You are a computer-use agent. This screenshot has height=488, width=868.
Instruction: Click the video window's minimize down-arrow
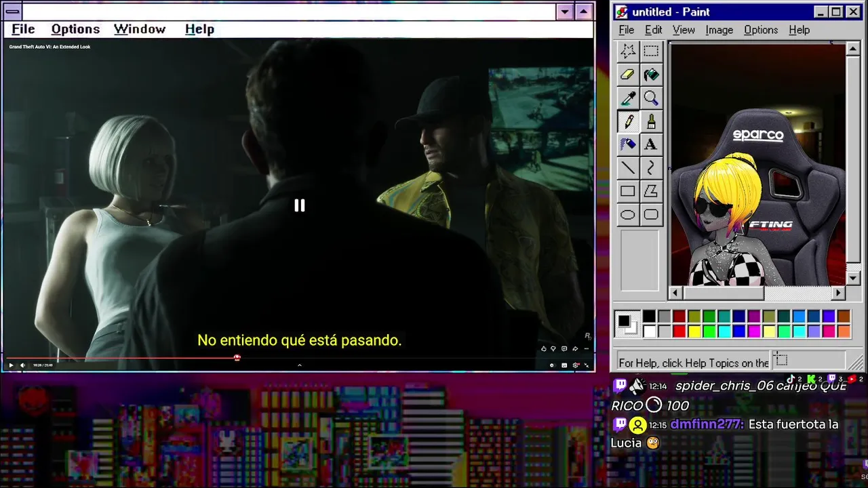point(565,12)
